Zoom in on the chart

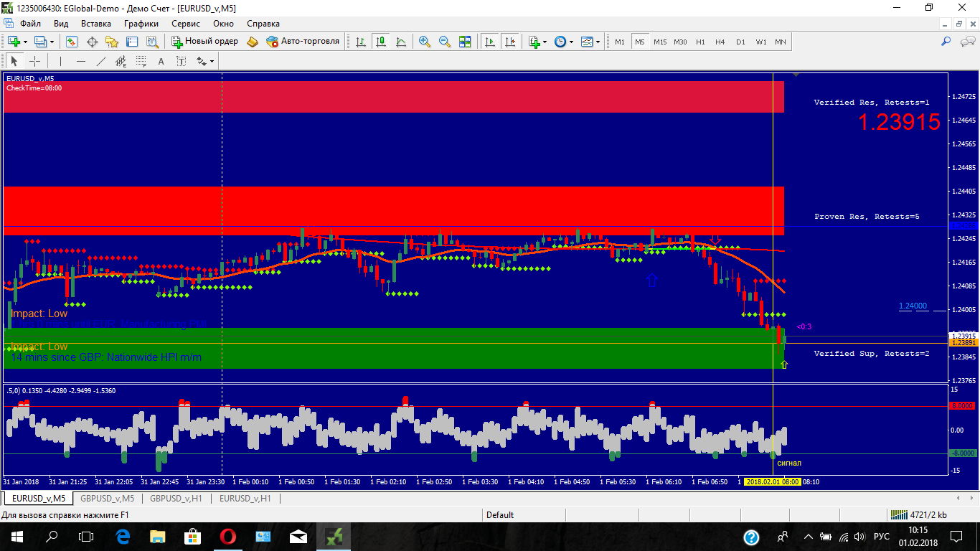click(425, 42)
